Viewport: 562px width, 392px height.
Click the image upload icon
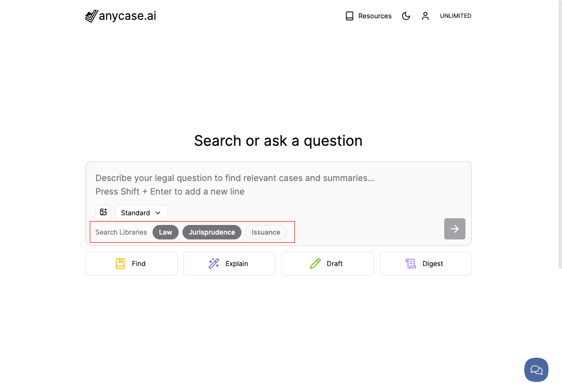[103, 212]
